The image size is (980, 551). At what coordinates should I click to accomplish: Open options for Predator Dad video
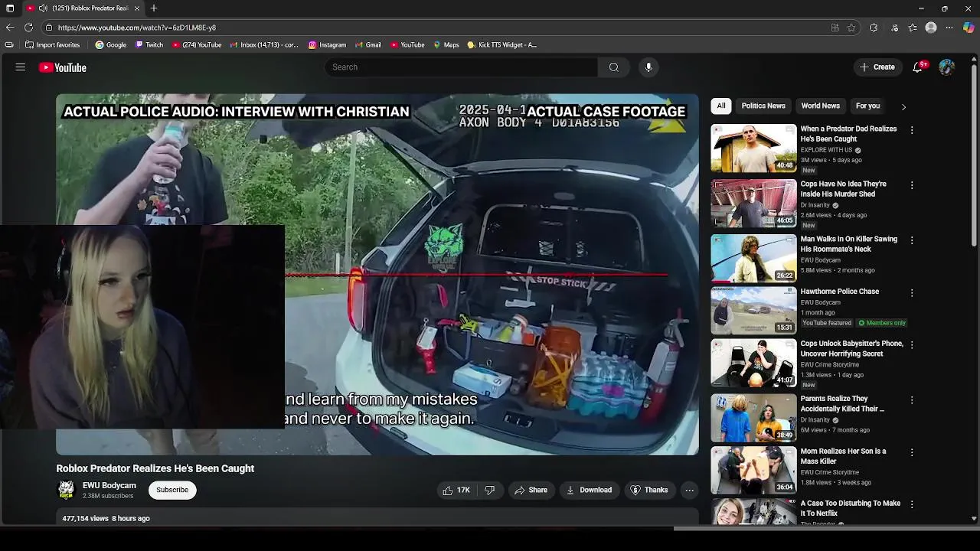point(912,131)
